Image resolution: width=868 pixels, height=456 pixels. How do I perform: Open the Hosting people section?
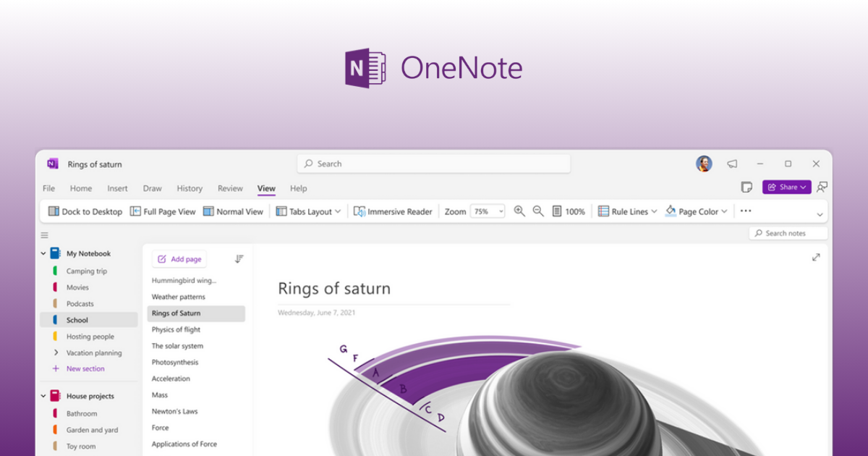[89, 337]
